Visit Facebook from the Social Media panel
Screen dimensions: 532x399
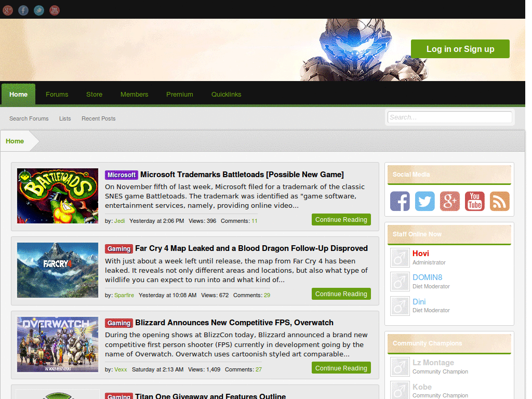point(400,201)
